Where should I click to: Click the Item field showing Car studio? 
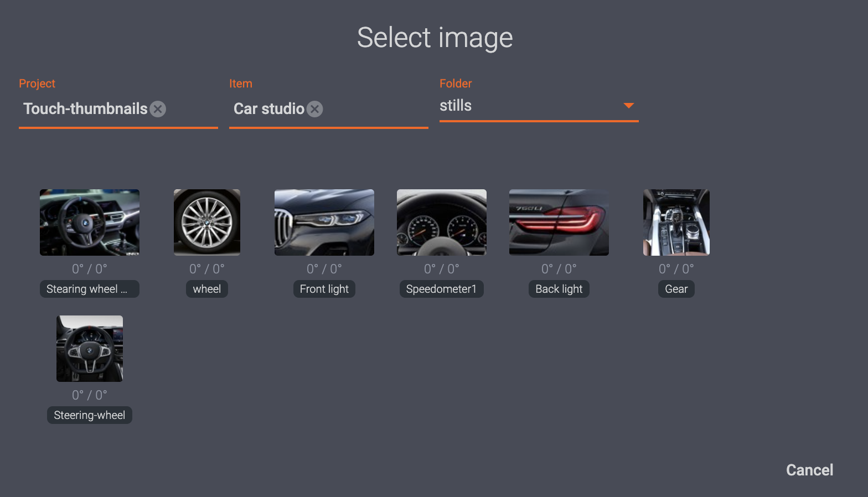(329, 109)
